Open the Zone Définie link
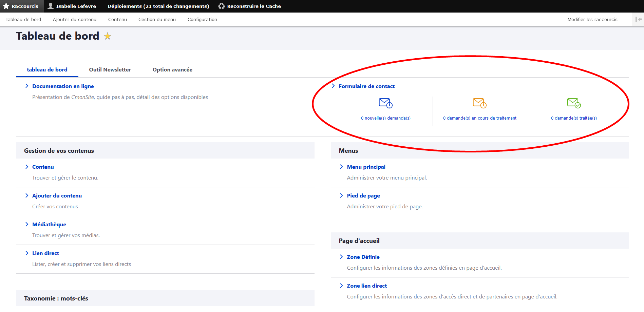The image size is (644, 312). pyautogui.click(x=363, y=257)
